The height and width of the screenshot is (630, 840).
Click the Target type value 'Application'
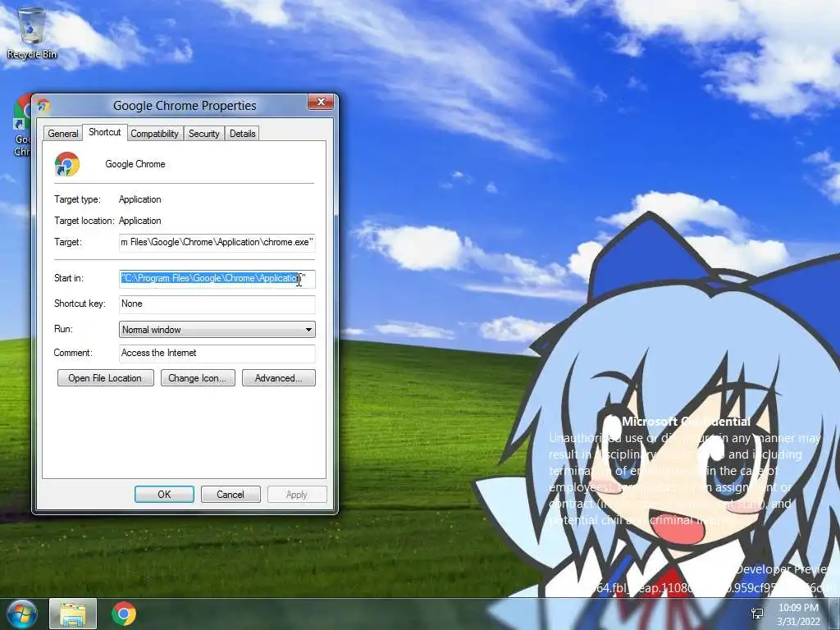pyautogui.click(x=139, y=199)
